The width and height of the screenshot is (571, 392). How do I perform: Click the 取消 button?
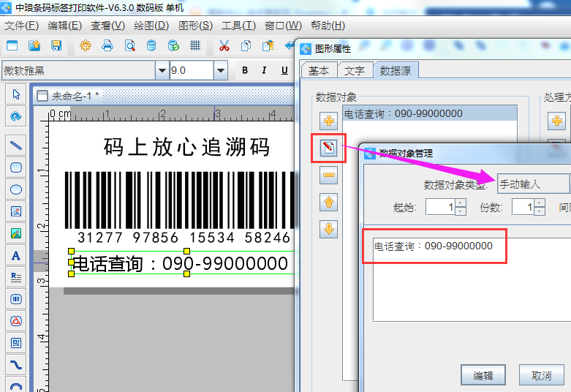pyautogui.click(x=542, y=375)
